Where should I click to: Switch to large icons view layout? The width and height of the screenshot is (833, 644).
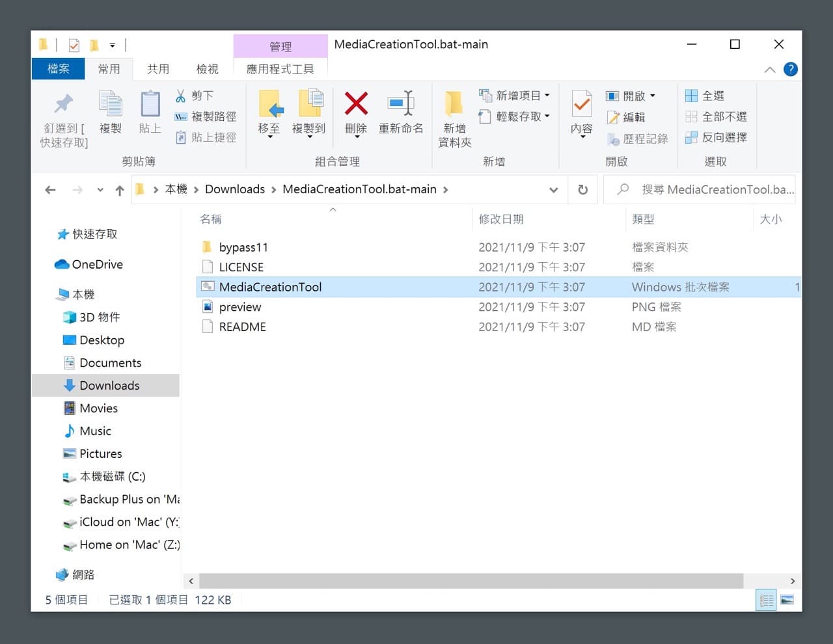point(787,600)
